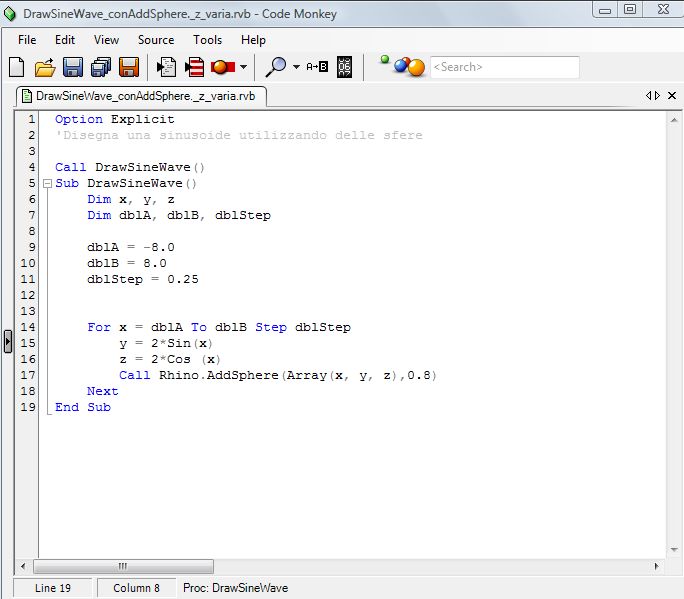Click the Proc: DrawSineWave status text

(x=236, y=588)
